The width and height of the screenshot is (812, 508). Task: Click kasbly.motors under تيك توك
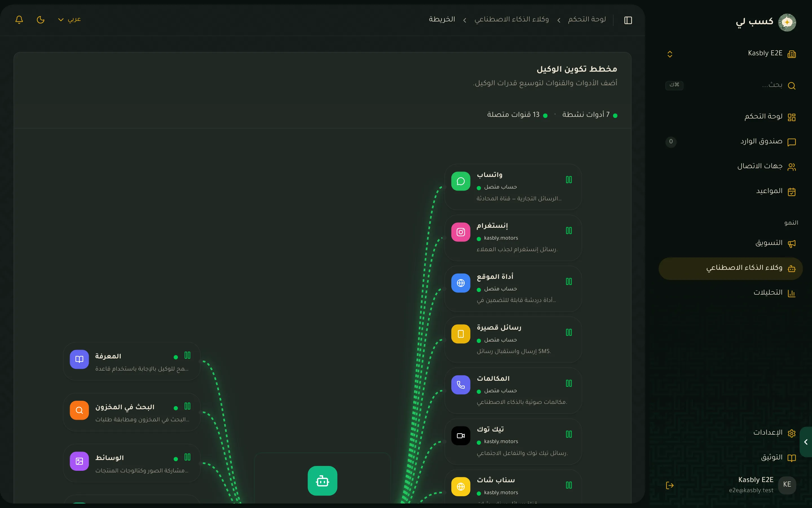pos(501,441)
